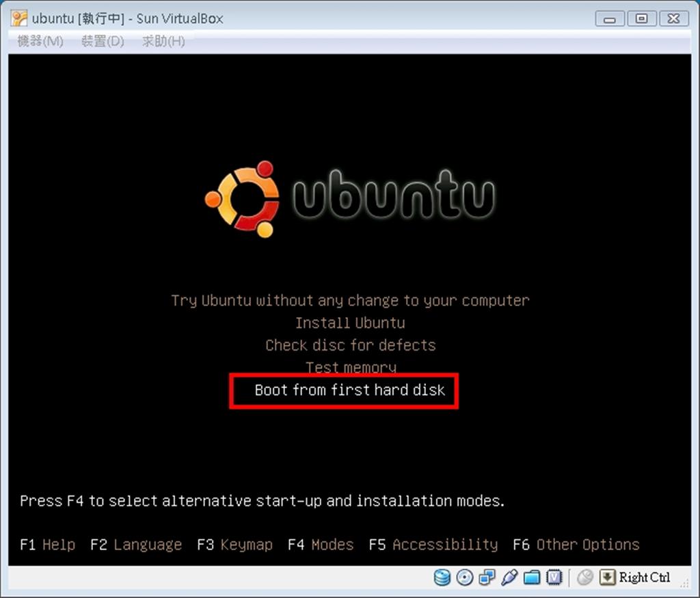Viewport: 700px width, 598px height.
Task: Click the network adapter status icon
Action: (x=487, y=577)
